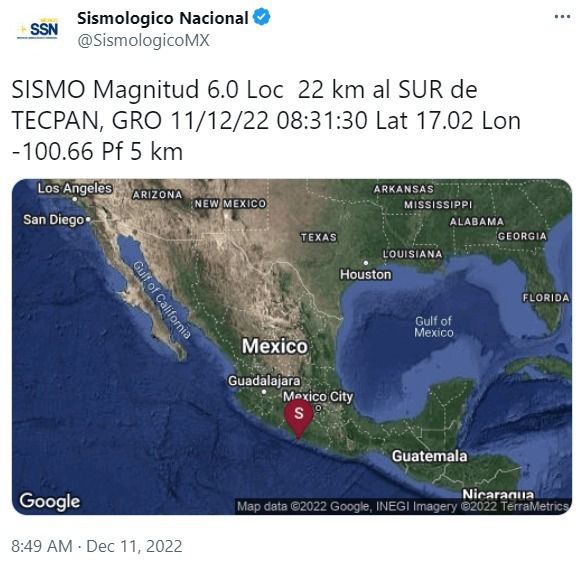Visit the @SismologicoMX handle
Image resolution: width=584 pixels, height=573 pixels.
[143, 40]
